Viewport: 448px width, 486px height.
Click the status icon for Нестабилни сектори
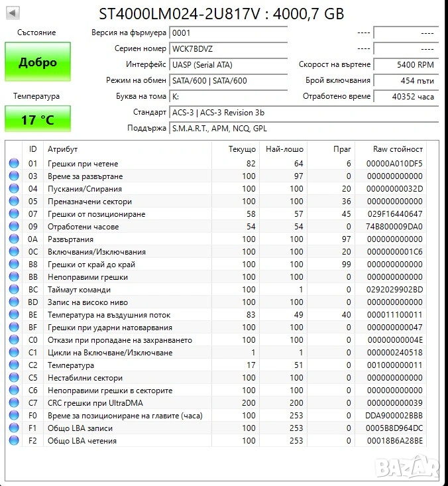click(x=14, y=378)
